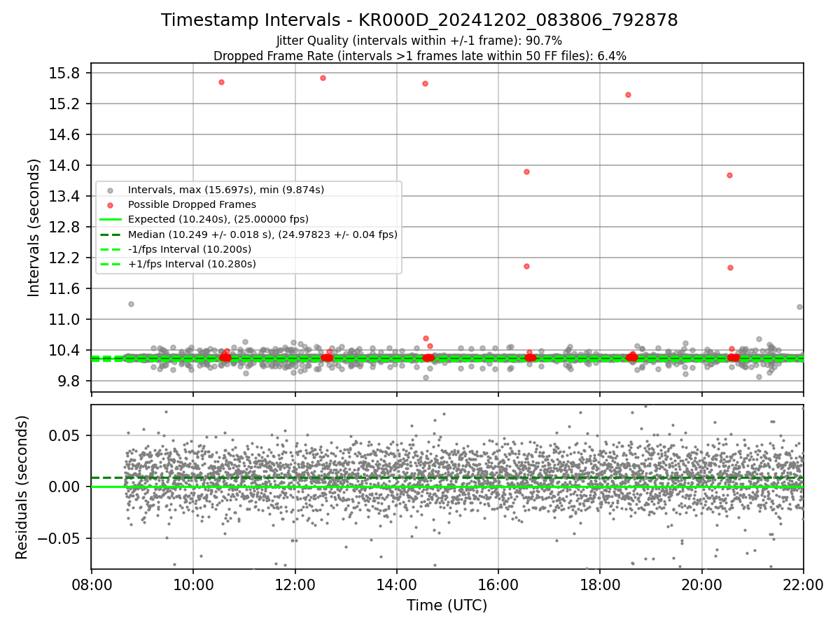Click the gray outlier point near 22:00 at 11.2
Viewport: 840px width, 630px height.
click(x=799, y=307)
